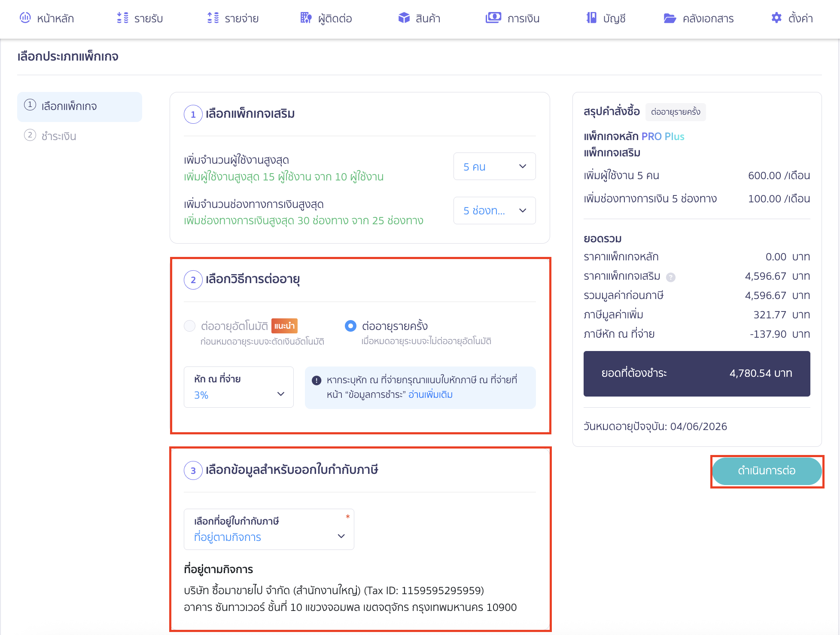840x635 pixels.
Task: Open the หน้าหลัก home icon
Action: point(25,18)
